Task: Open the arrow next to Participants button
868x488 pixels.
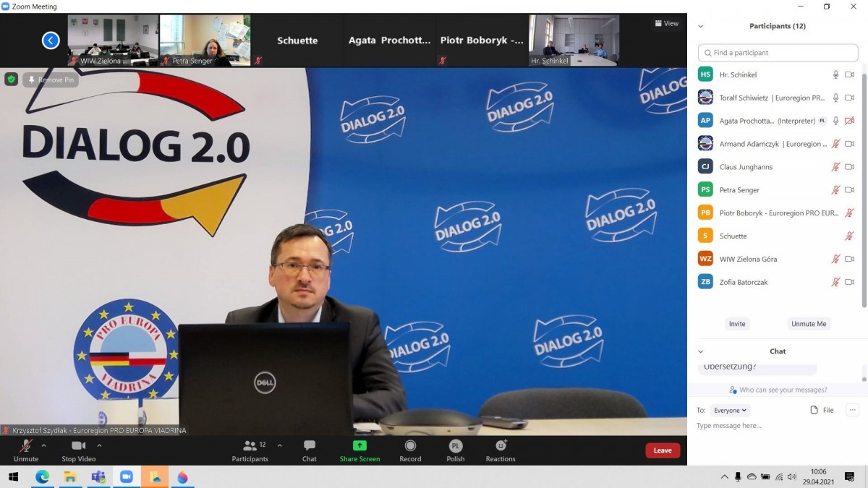Action: (x=279, y=445)
